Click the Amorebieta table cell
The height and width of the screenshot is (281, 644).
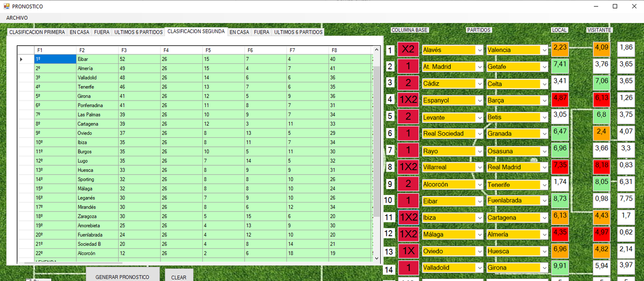98,226
